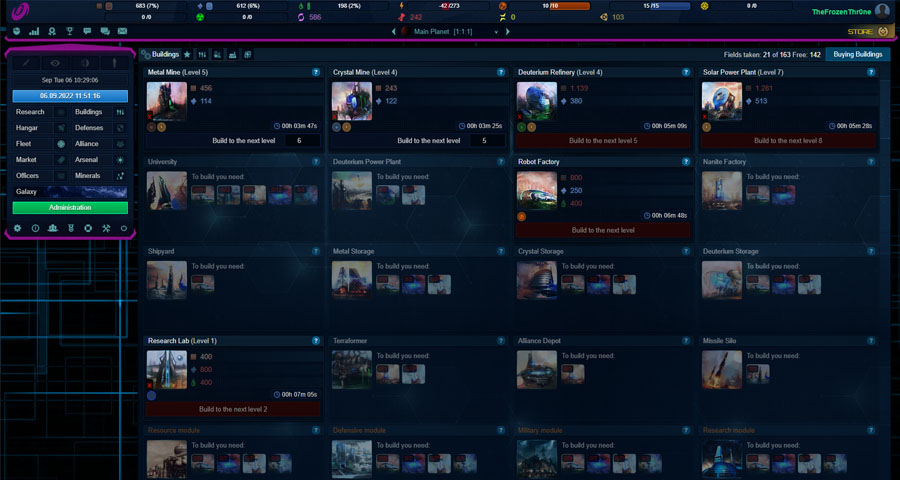Open help icon for Crystal Mine
The image size is (900, 480).
[x=501, y=72]
